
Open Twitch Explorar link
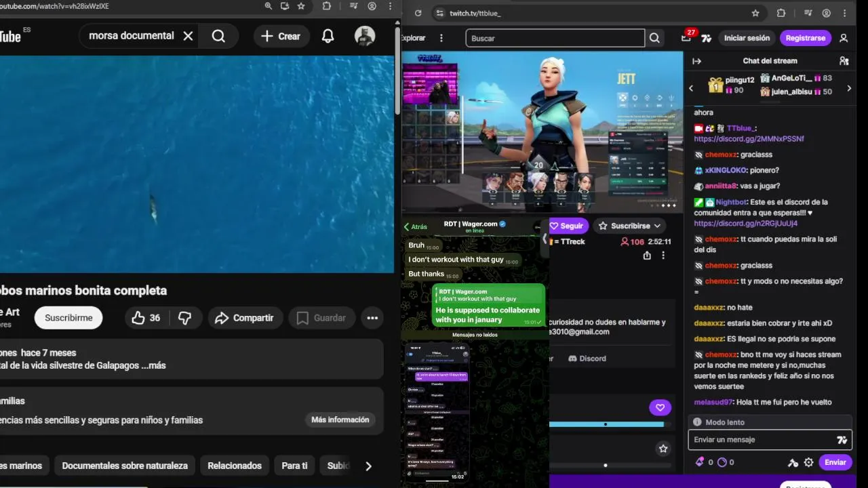[414, 38]
